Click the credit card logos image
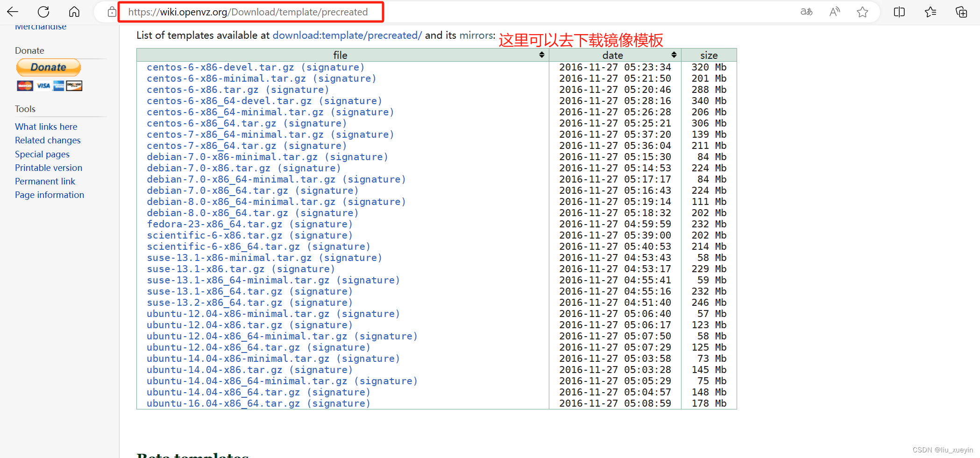Image resolution: width=980 pixels, height=458 pixels. [50, 86]
